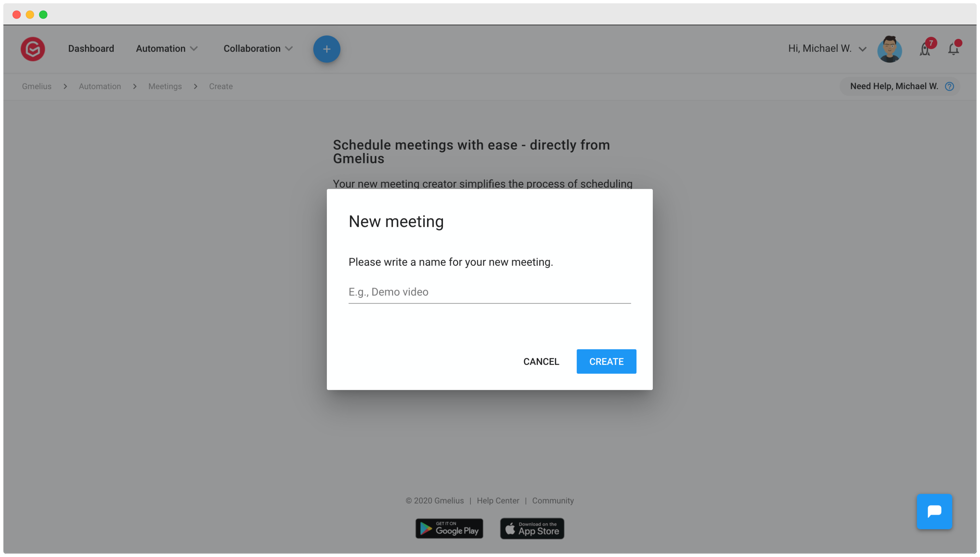The image size is (980, 557).
Task: Open the chat support bubble button
Action: (x=934, y=511)
